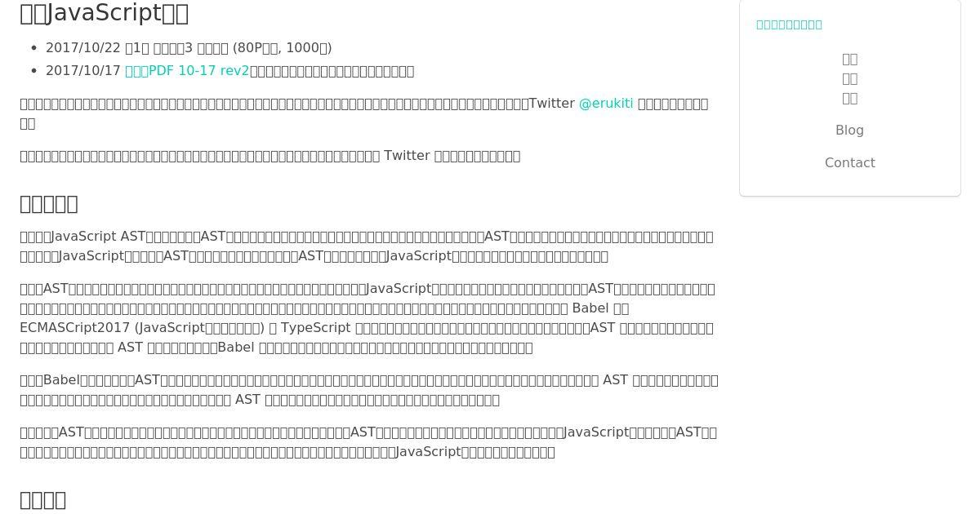
Task: Click the 2017/10/17 date text
Action: tap(83, 71)
